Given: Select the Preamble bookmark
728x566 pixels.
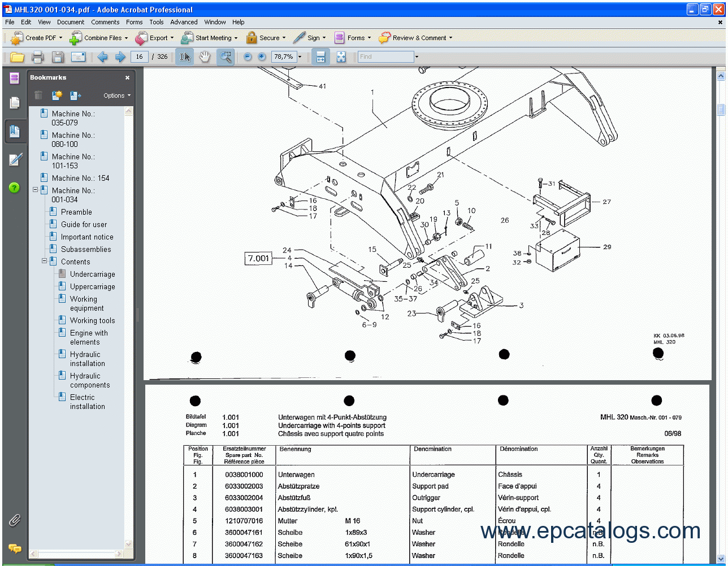Looking at the screenshot, I should tap(76, 212).
